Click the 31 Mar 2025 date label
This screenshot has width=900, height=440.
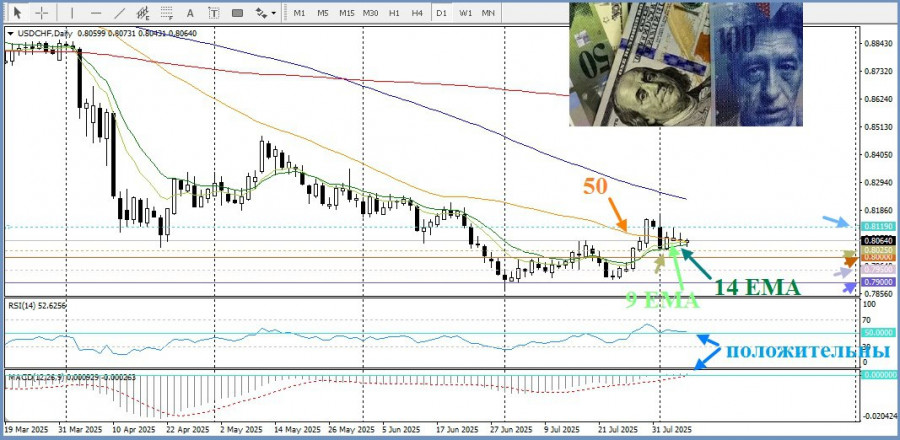point(80,429)
